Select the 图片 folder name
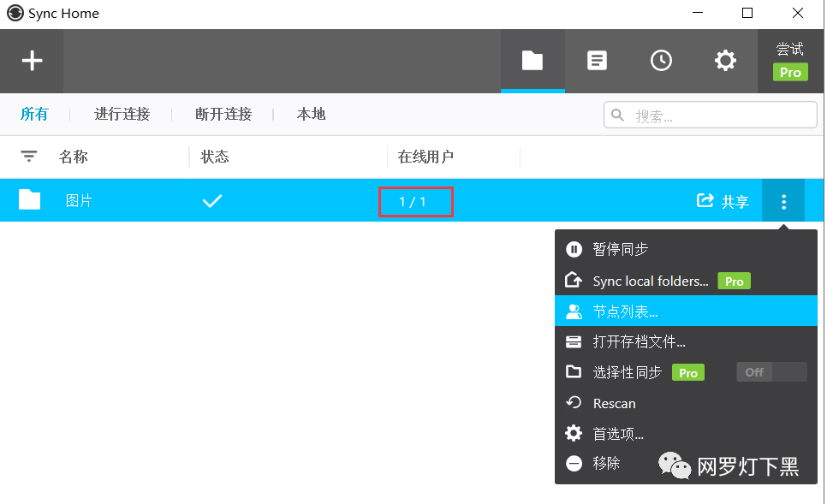Viewport: 827px width, 504px height. (79, 201)
